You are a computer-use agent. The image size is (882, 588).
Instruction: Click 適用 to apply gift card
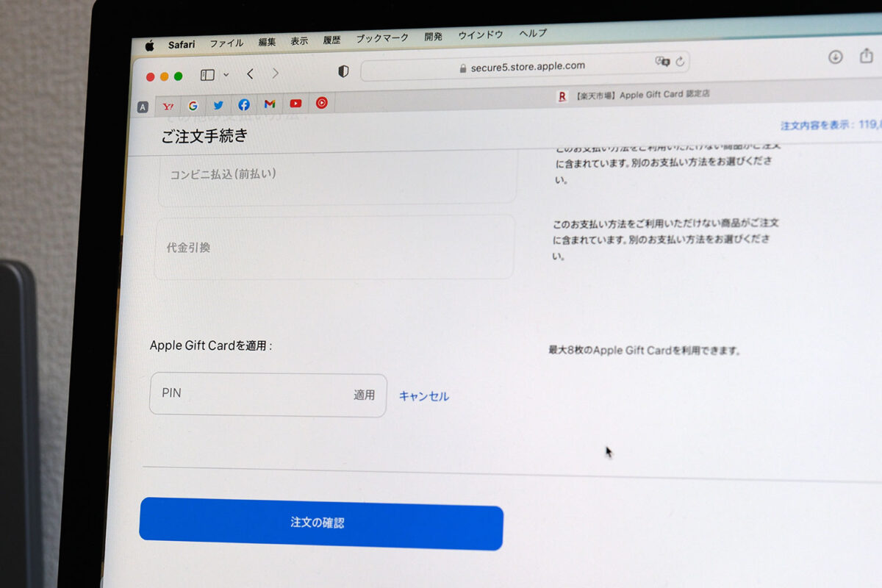coord(365,395)
